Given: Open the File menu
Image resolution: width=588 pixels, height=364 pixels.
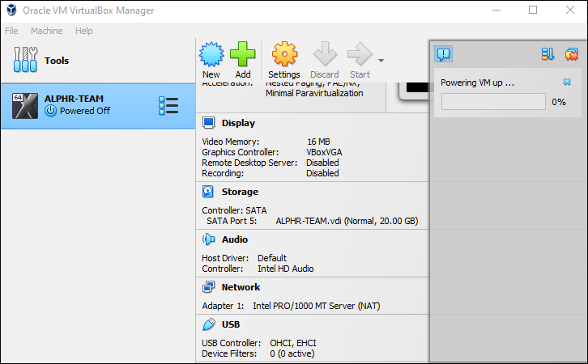Looking at the screenshot, I should pos(11,31).
